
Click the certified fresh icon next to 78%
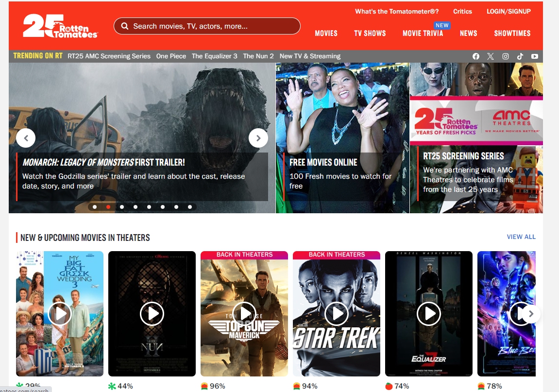click(x=481, y=386)
